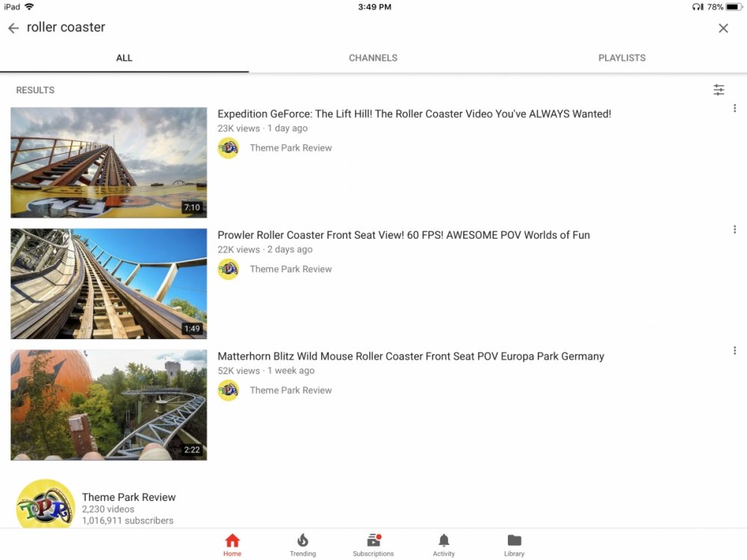Play the Expedition GeForce video thumbnail
Image resolution: width=747 pixels, height=560 pixels.
109,162
